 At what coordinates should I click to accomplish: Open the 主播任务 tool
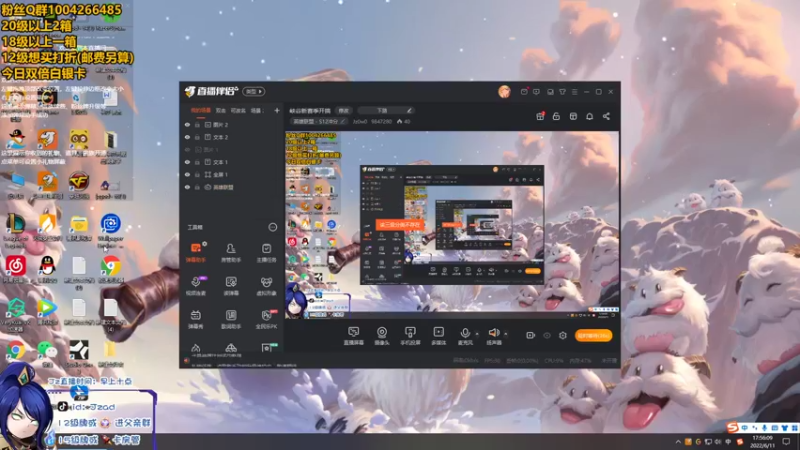click(x=266, y=252)
